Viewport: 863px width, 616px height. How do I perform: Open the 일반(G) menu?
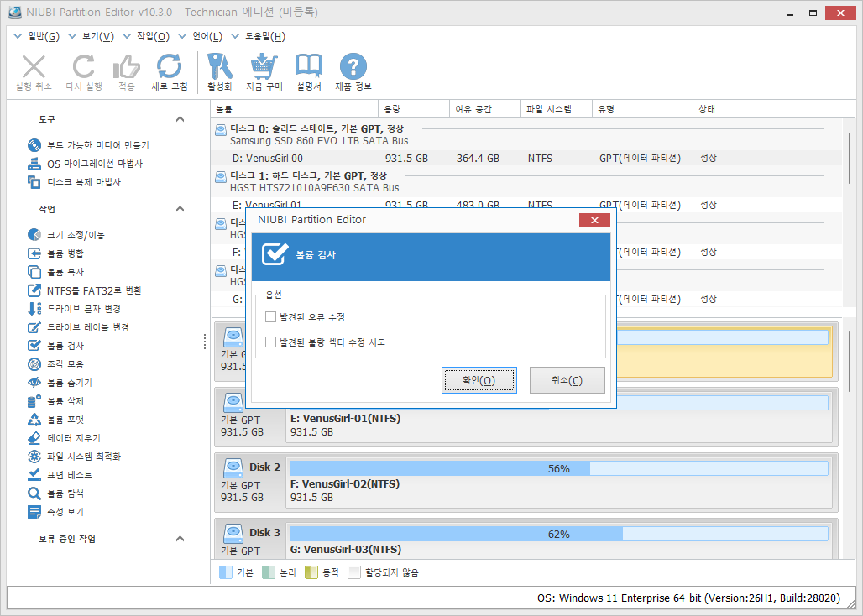pos(36,36)
